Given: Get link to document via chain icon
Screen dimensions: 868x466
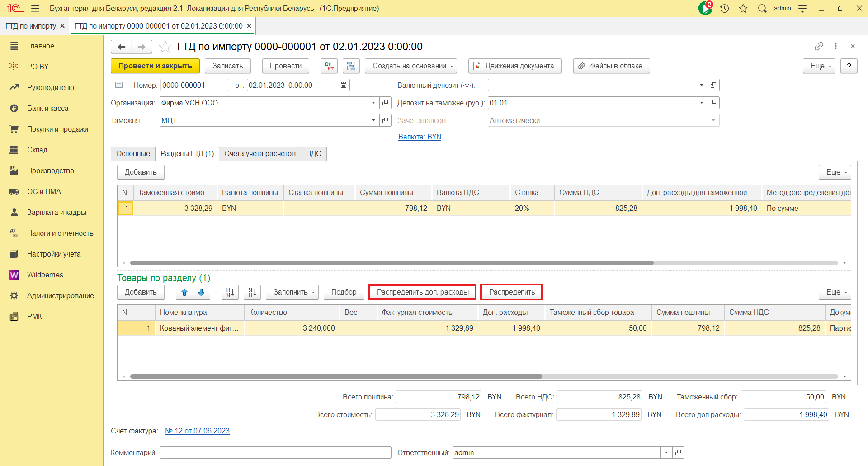Looking at the screenshot, I should tap(819, 46).
